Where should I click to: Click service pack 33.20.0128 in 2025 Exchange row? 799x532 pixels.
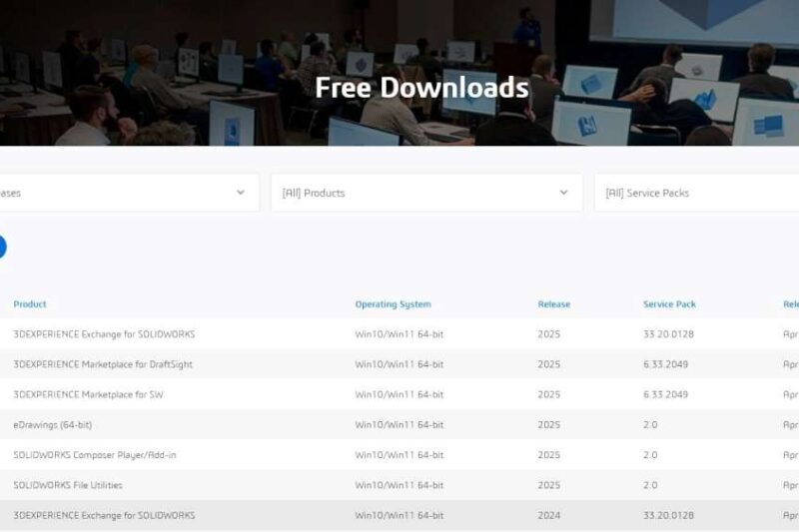[x=668, y=334]
